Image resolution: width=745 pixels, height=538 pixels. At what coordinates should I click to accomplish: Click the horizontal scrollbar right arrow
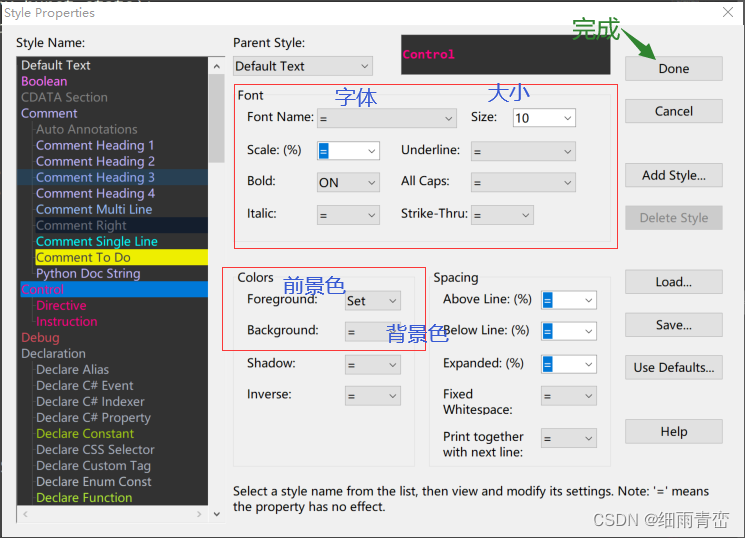coord(199,514)
